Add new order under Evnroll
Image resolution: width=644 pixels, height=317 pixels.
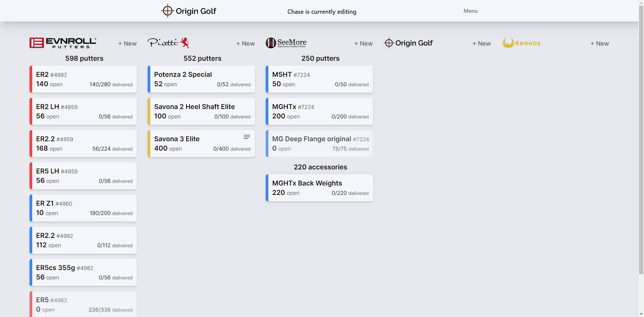127,44
